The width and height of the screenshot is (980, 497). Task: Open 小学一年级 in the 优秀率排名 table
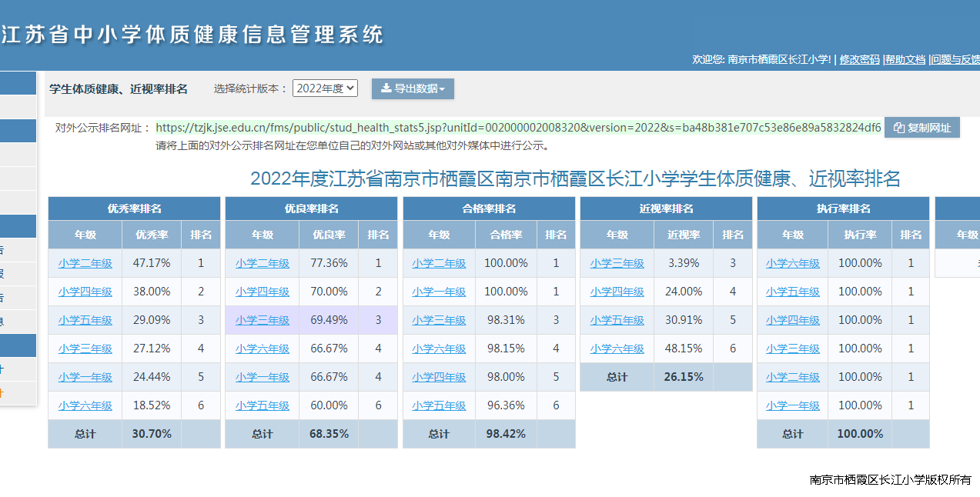pyautogui.click(x=85, y=377)
